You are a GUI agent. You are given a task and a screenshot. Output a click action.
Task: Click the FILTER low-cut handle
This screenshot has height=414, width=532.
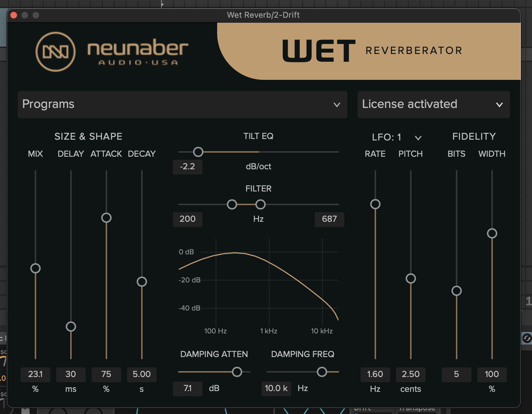pos(232,204)
